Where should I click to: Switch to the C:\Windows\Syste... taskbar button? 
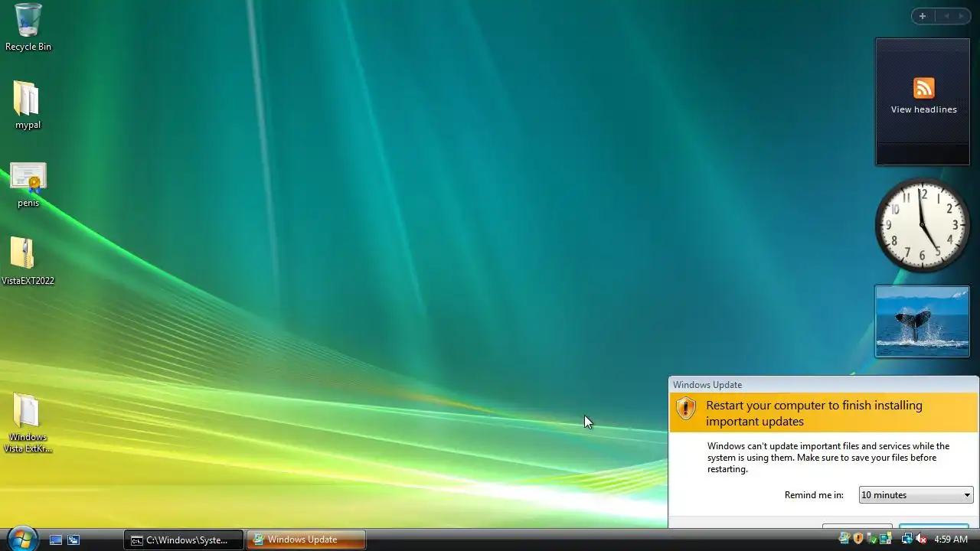(x=184, y=540)
